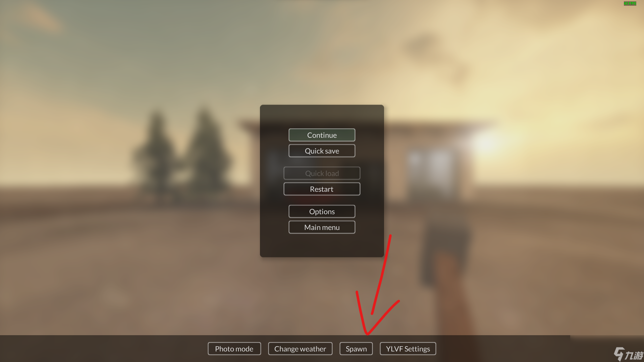The width and height of the screenshot is (644, 362).
Task: Select the Spawn icon arrow target
Action: tap(356, 348)
